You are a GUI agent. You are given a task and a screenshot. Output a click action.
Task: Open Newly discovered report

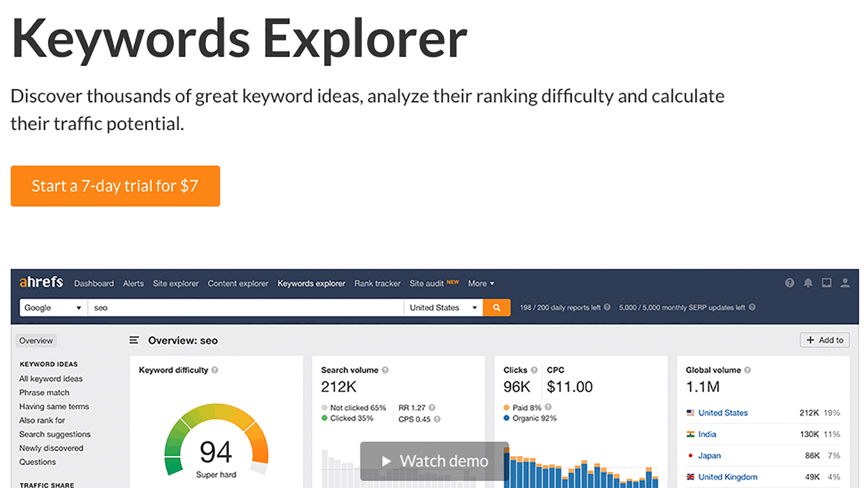click(51, 448)
